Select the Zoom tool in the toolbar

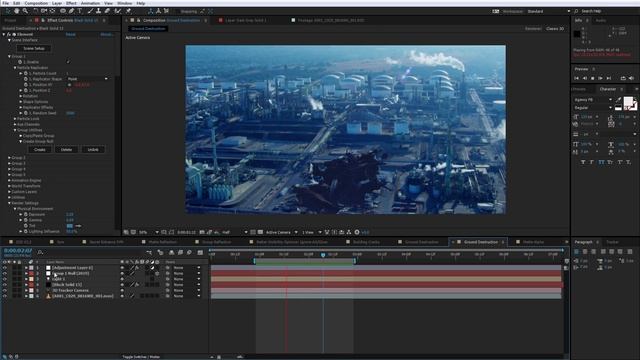[25, 11]
